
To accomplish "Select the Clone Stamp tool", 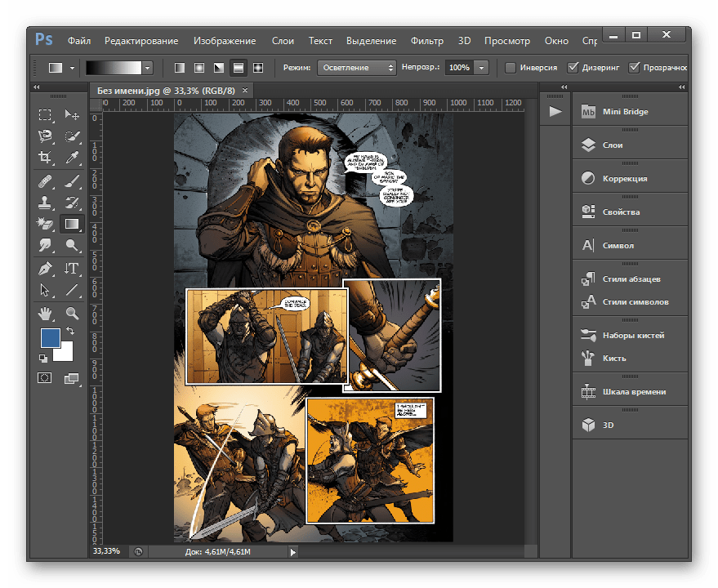I will pos(46,202).
